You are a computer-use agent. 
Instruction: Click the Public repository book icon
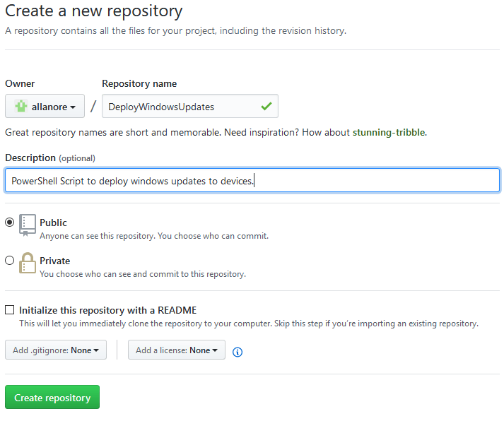[x=28, y=225]
